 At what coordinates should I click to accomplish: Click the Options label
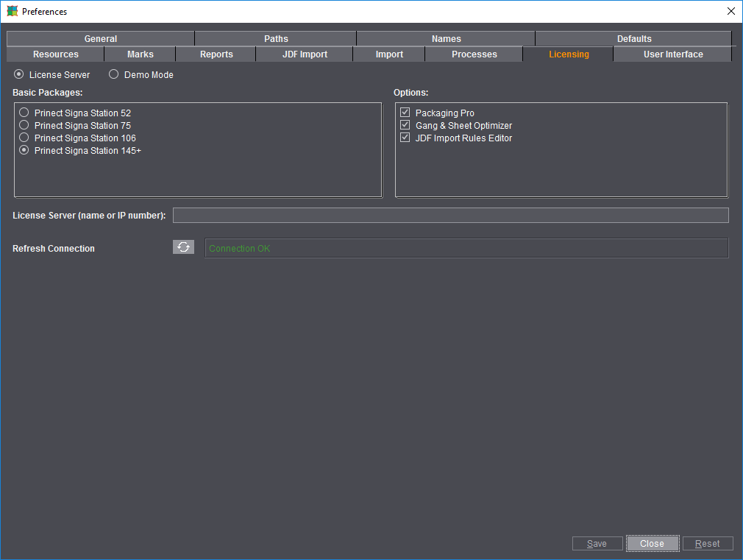click(410, 93)
